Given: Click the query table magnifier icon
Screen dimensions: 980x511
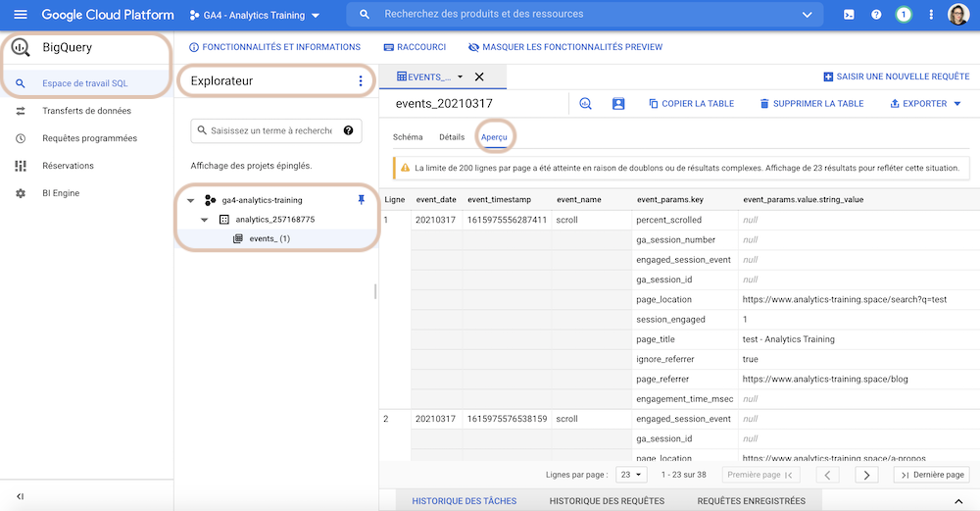Looking at the screenshot, I should [x=586, y=104].
